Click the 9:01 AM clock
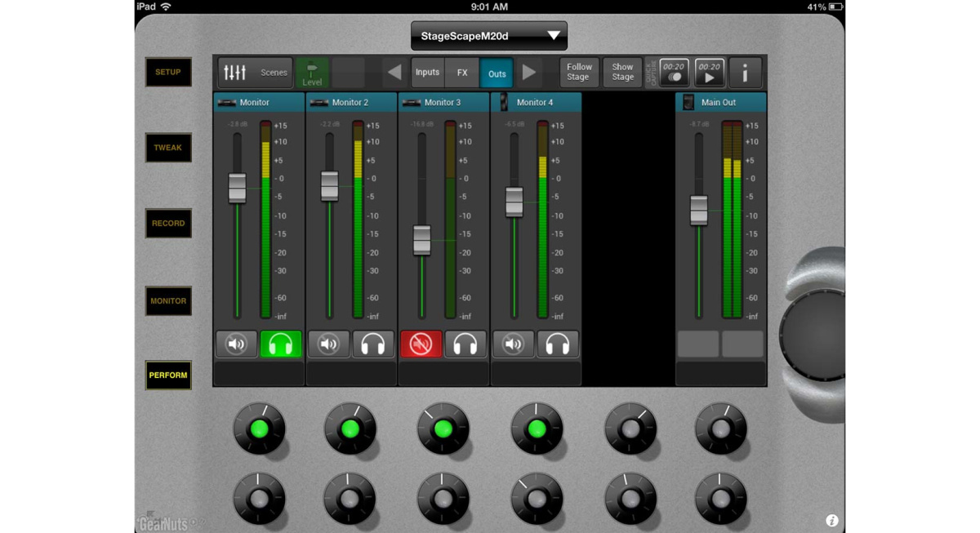This screenshot has width=980, height=533. point(490,7)
